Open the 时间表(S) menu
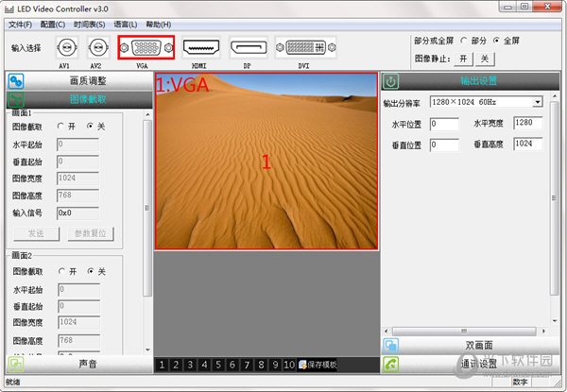This screenshot has height=392, width=567. tap(90, 25)
